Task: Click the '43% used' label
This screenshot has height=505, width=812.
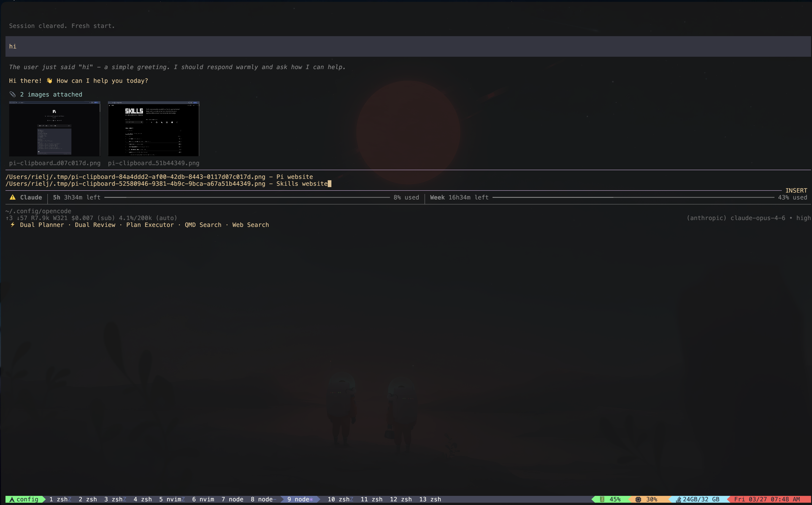Action: click(x=792, y=197)
